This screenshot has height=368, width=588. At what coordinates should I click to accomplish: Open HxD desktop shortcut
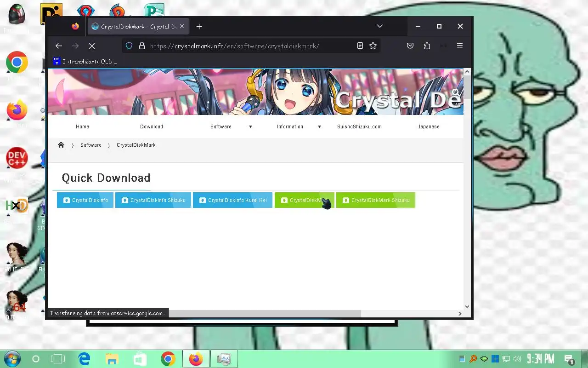click(17, 206)
